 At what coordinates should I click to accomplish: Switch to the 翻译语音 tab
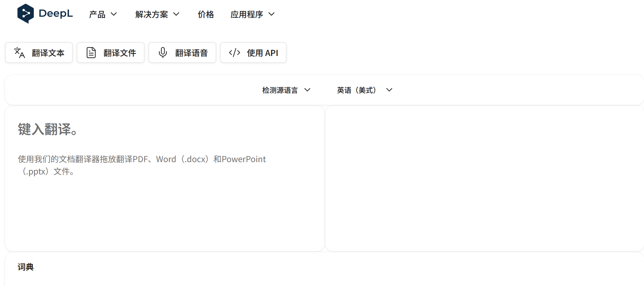[182, 53]
